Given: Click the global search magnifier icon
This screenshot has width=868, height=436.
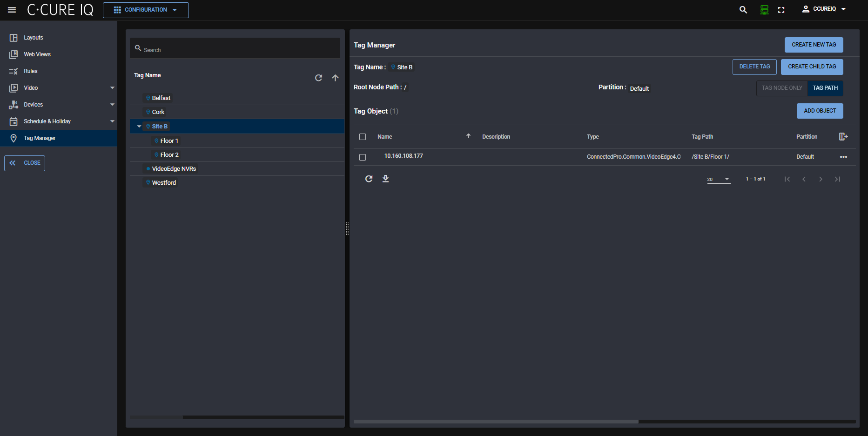Looking at the screenshot, I should (743, 10).
